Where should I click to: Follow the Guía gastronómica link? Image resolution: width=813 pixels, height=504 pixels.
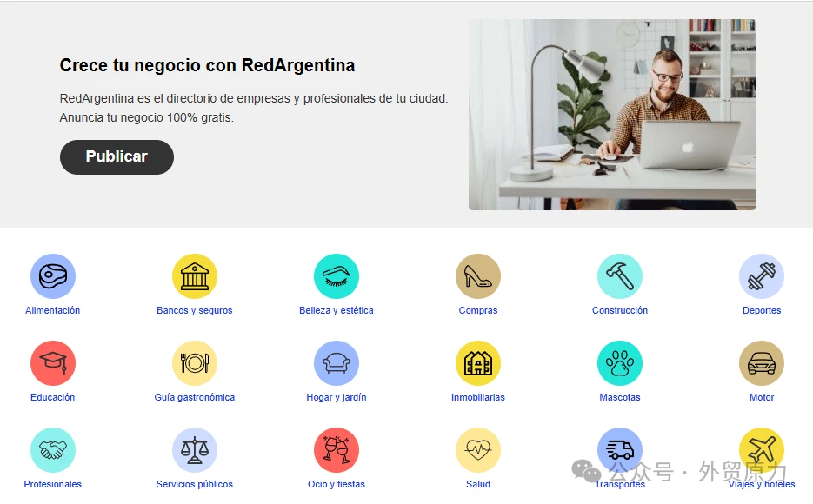point(195,397)
